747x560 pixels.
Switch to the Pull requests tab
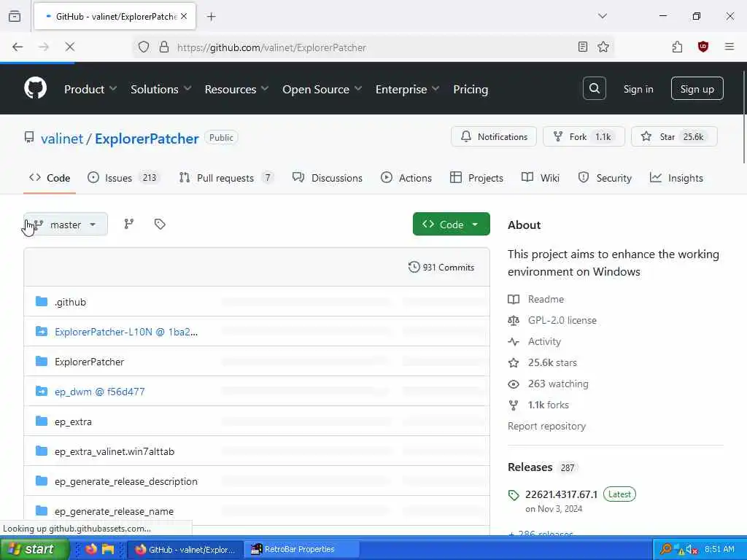(226, 178)
